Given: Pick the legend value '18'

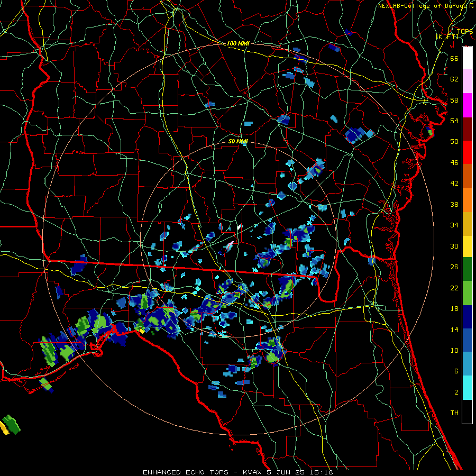Looking at the screenshot, I should [454, 309].
